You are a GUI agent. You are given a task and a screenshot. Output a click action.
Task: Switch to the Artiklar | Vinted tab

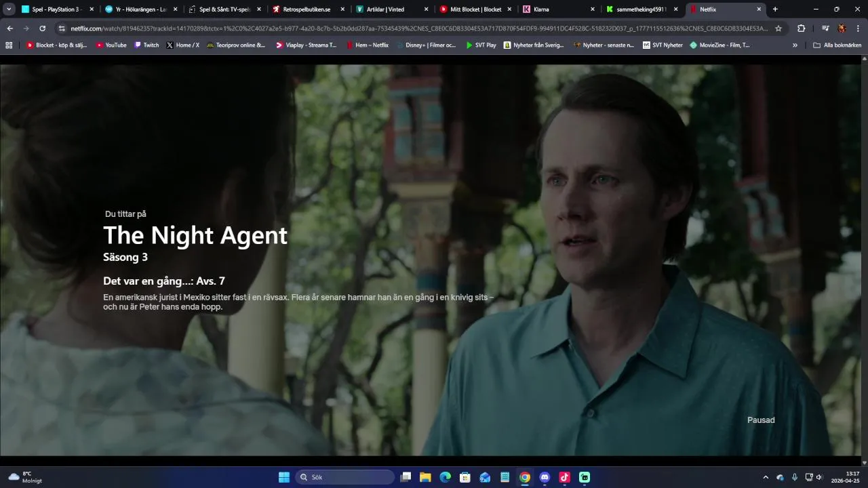[391, 9]
